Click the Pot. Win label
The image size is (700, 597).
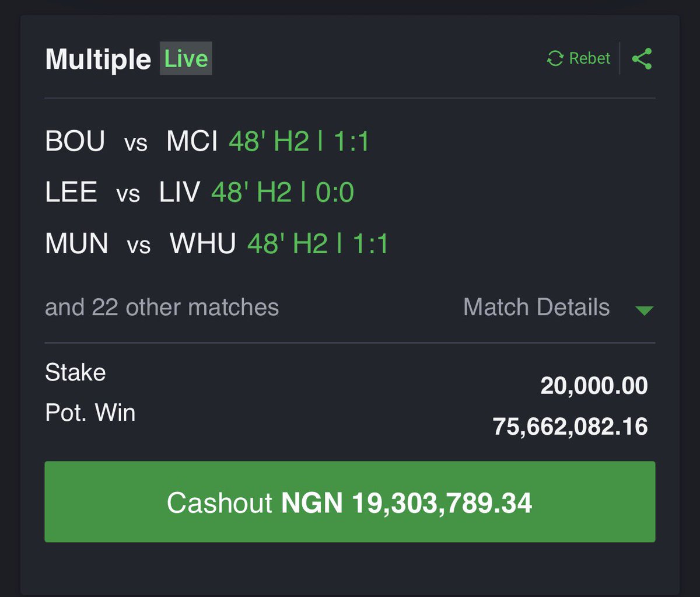pos(90,413)
